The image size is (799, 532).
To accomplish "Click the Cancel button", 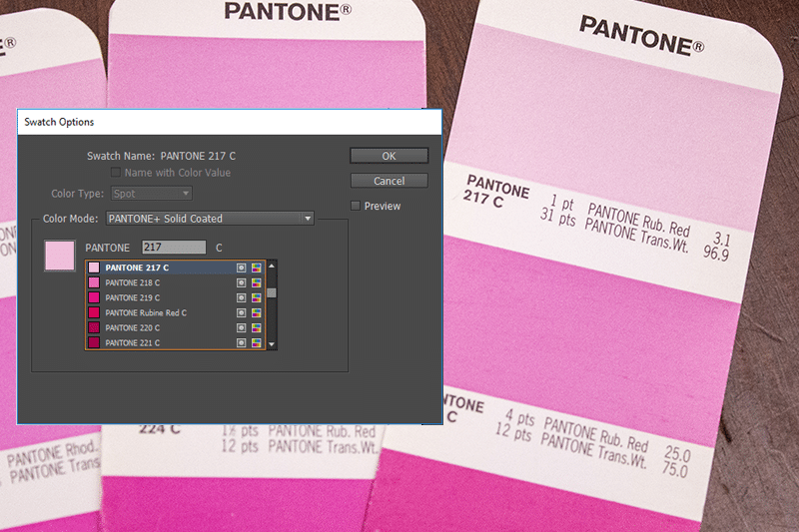I will click(389, 181).
